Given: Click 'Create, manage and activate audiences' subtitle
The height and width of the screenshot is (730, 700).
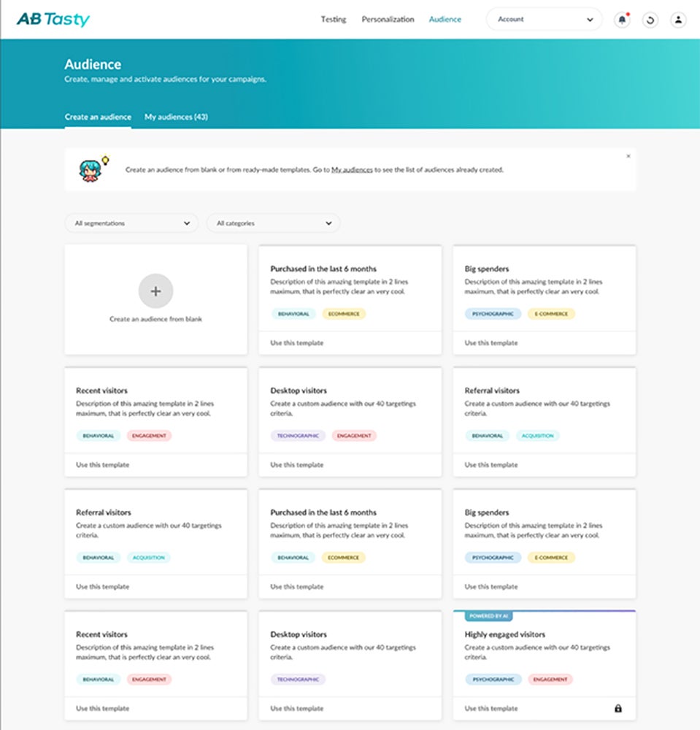Looking at the screenshot, I should [x=165, y=79].
